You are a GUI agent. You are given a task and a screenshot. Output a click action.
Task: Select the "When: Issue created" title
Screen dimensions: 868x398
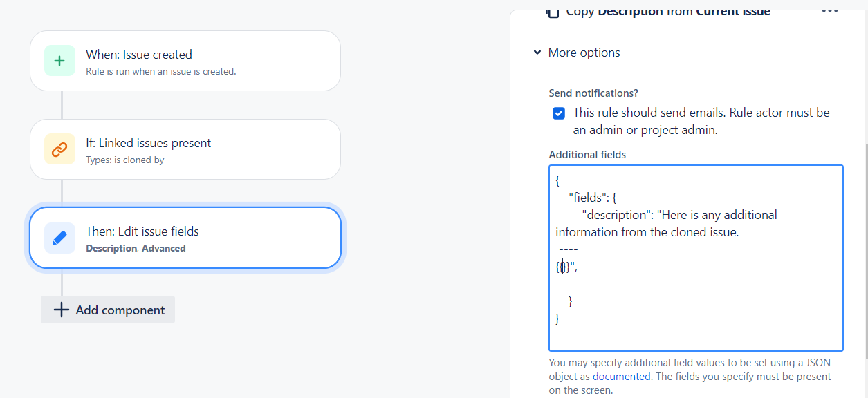pyautogui.click(x=139, y=55)
